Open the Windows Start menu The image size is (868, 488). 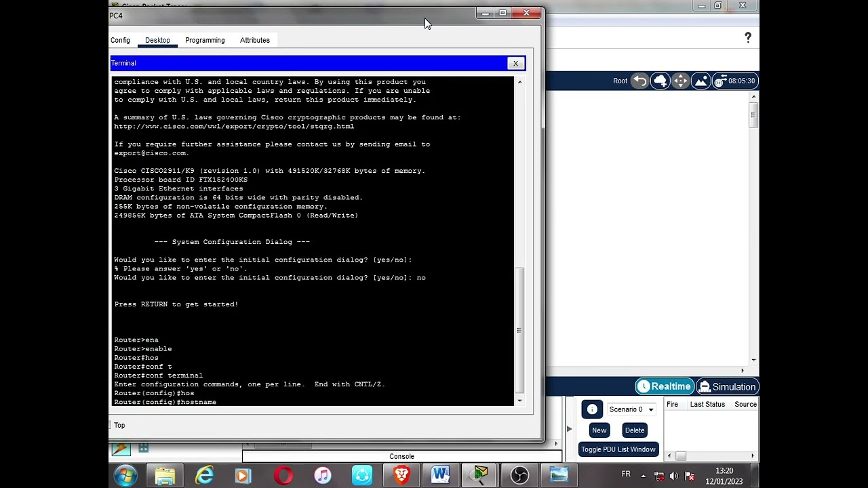[126, 476]
